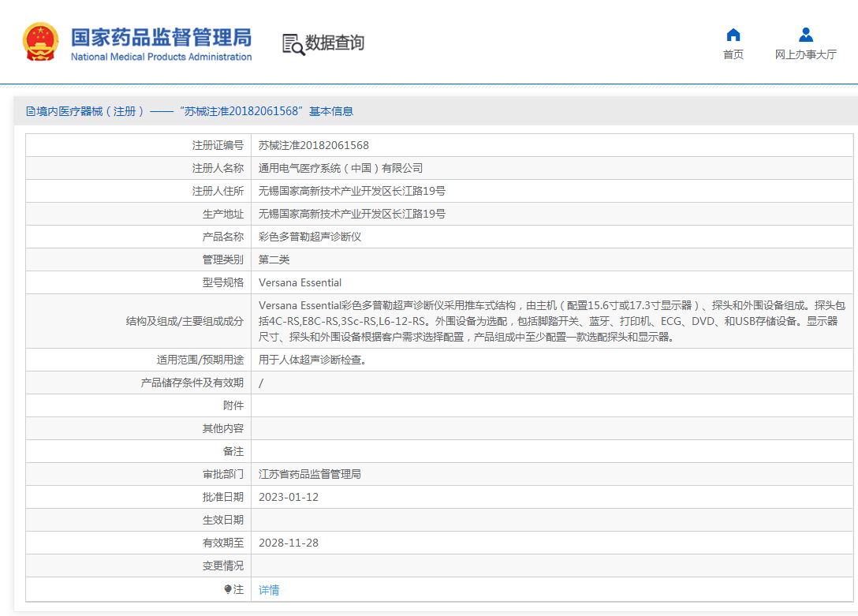Viewport: 858px width, 616px height.
Task: Click the 首页 home icon
Action: (733, 35)
